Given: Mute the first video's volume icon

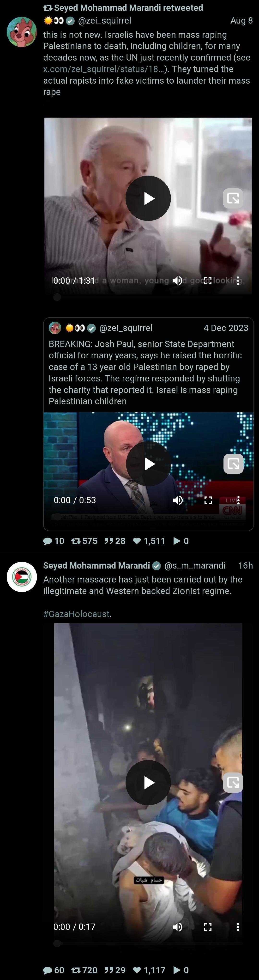Looking at the screenshot, I should coord(177,281).
